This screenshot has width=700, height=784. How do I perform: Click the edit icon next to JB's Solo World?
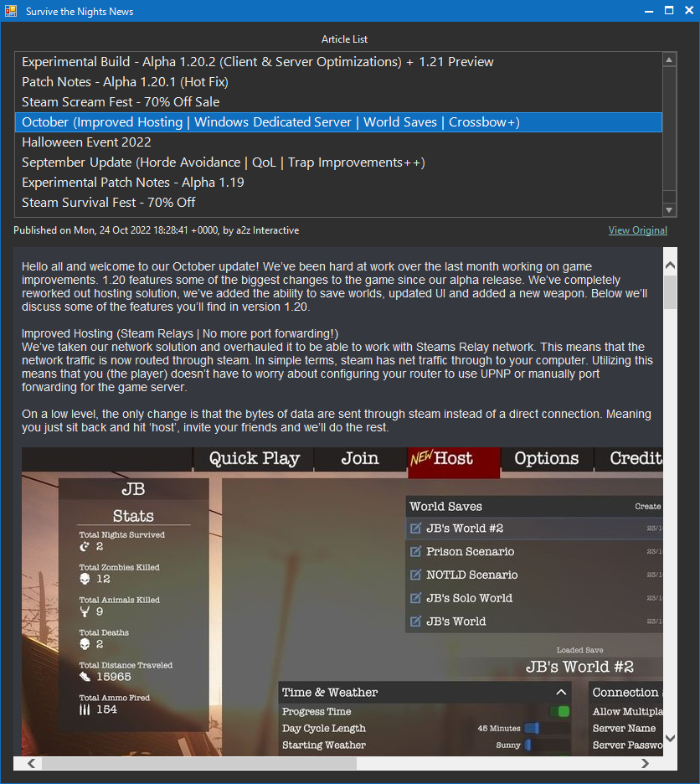coord(415,599)
